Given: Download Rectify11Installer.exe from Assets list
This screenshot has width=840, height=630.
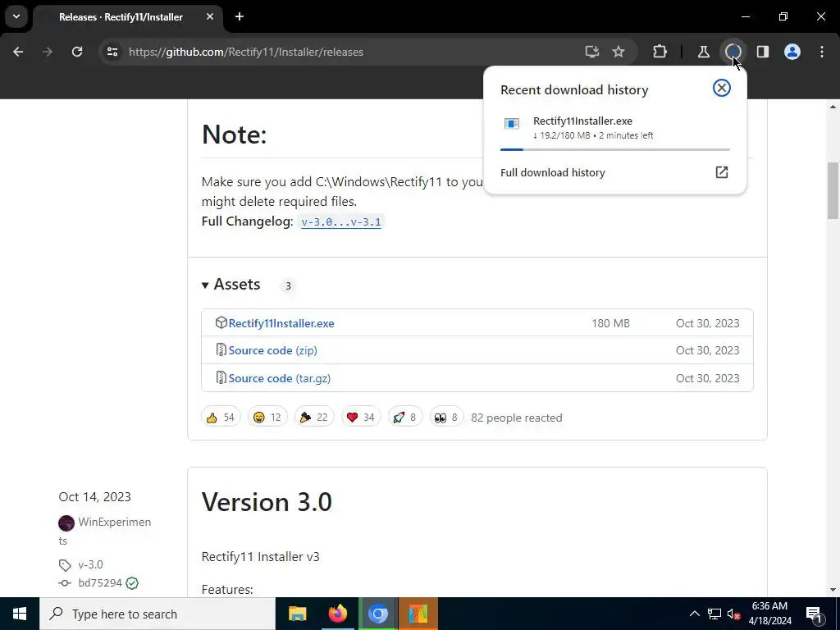Looking at the screenshot, I should [281, 323].
